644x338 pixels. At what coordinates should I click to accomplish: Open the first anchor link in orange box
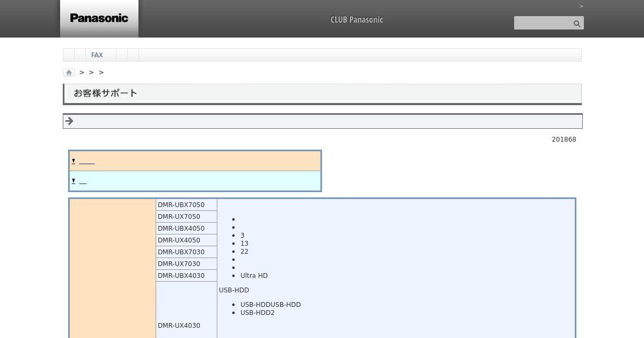pyautogui.click(x=87, y=161)
